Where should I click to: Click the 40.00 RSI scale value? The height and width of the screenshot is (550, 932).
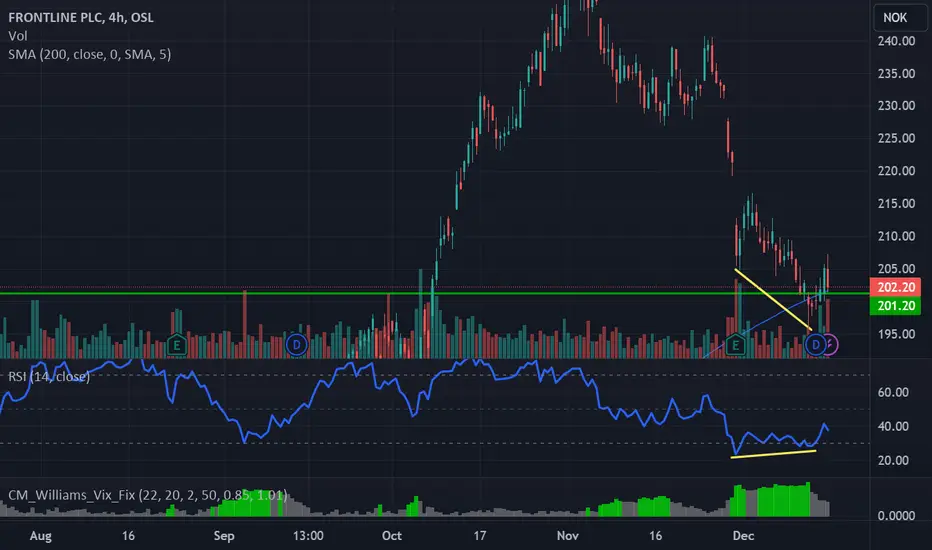893,426
